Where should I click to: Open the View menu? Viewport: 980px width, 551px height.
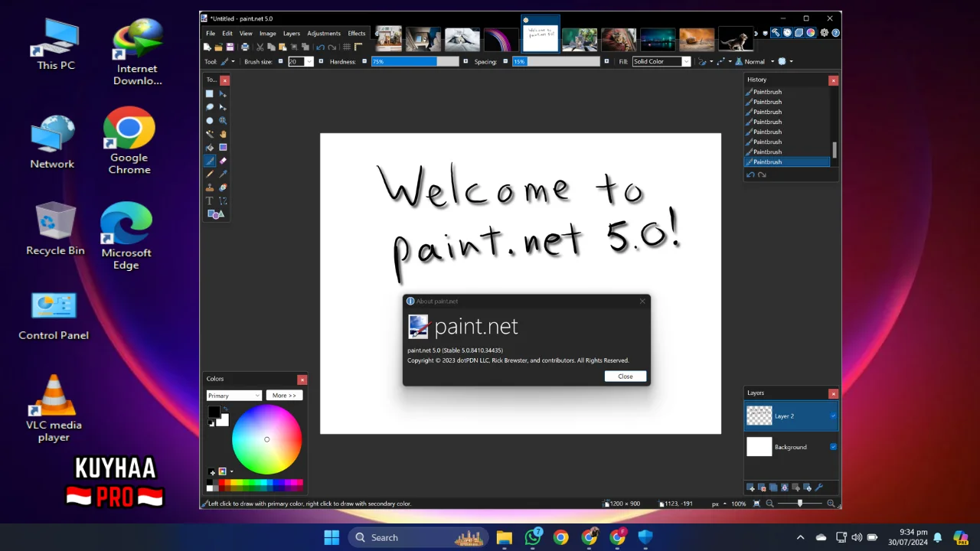click(x=246, y=34)
